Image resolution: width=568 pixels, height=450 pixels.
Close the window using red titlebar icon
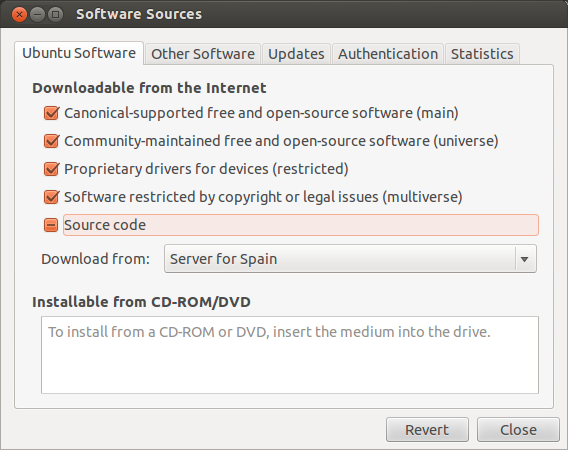tap(19, 14)
